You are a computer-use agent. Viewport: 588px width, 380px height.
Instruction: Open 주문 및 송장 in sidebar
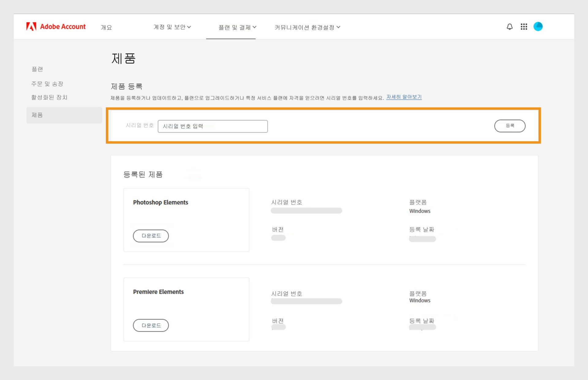47,84
